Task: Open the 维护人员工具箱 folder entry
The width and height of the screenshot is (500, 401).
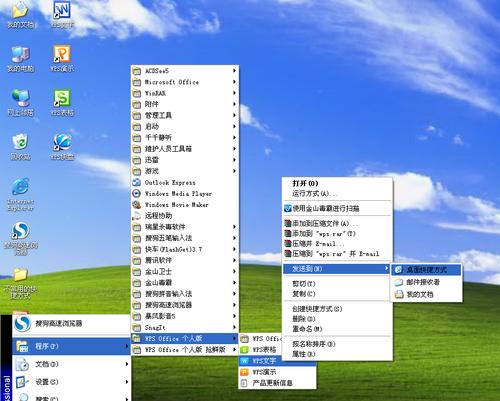Action: [x=185, y=149]
